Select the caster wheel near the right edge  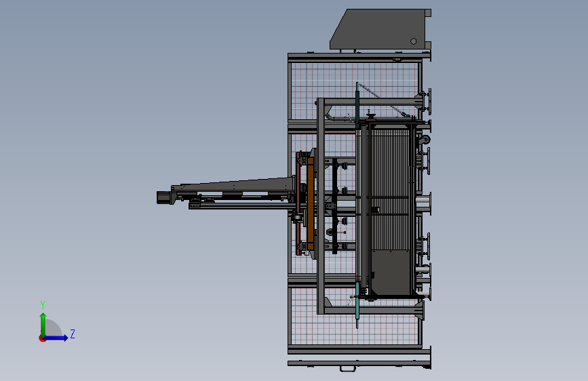click(424, 140)
